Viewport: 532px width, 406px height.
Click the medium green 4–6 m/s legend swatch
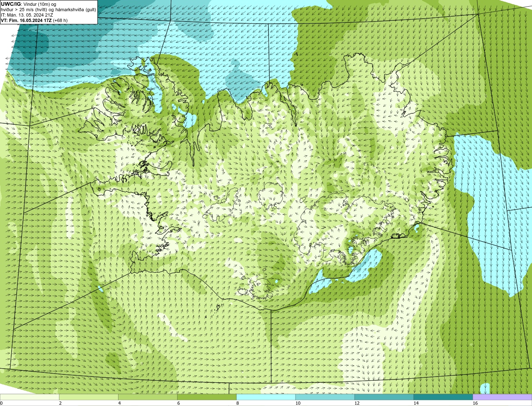pos(148,397)
